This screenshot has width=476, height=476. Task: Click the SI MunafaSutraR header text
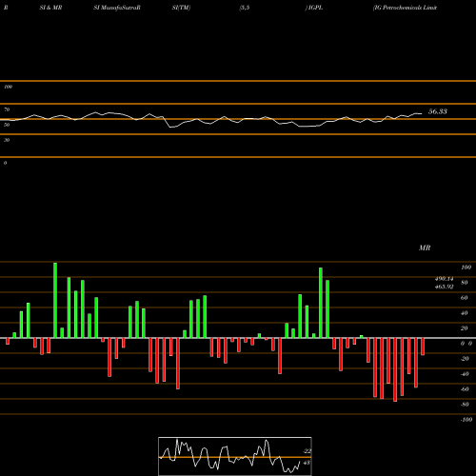(117, 8)
